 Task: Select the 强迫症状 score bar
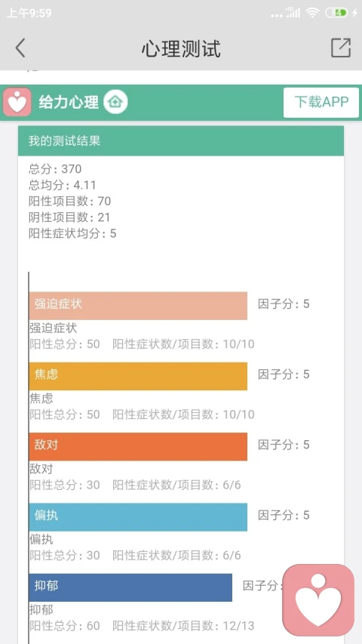(x=138, y=306)
